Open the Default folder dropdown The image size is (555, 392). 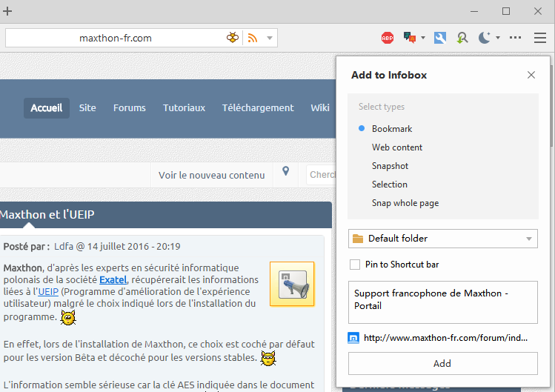pyautogui.click(x=443, y=239)
